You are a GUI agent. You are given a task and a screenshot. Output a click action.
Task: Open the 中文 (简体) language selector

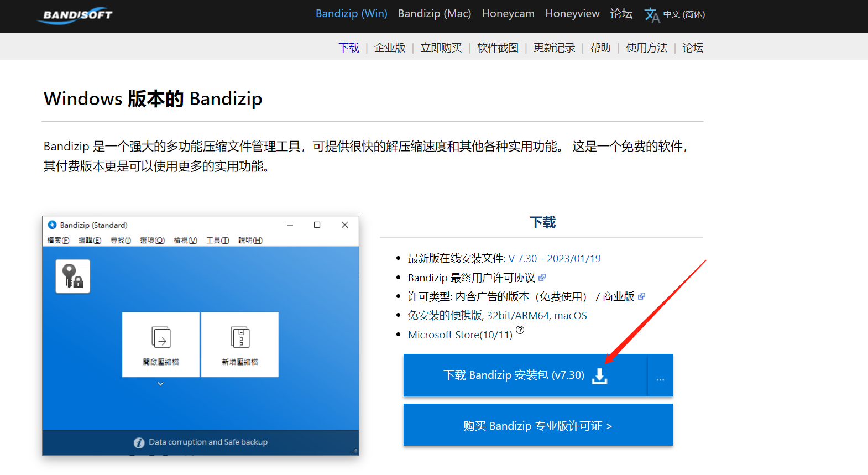[684, 14]
